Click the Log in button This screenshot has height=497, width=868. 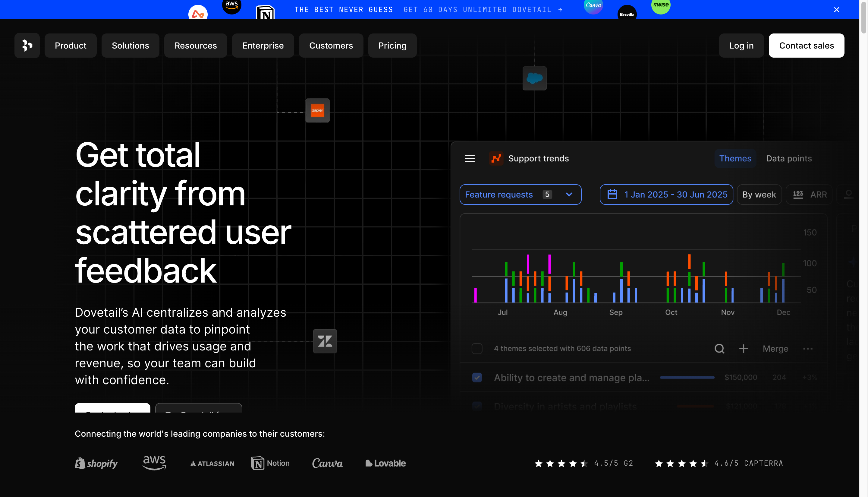[741, 46]
